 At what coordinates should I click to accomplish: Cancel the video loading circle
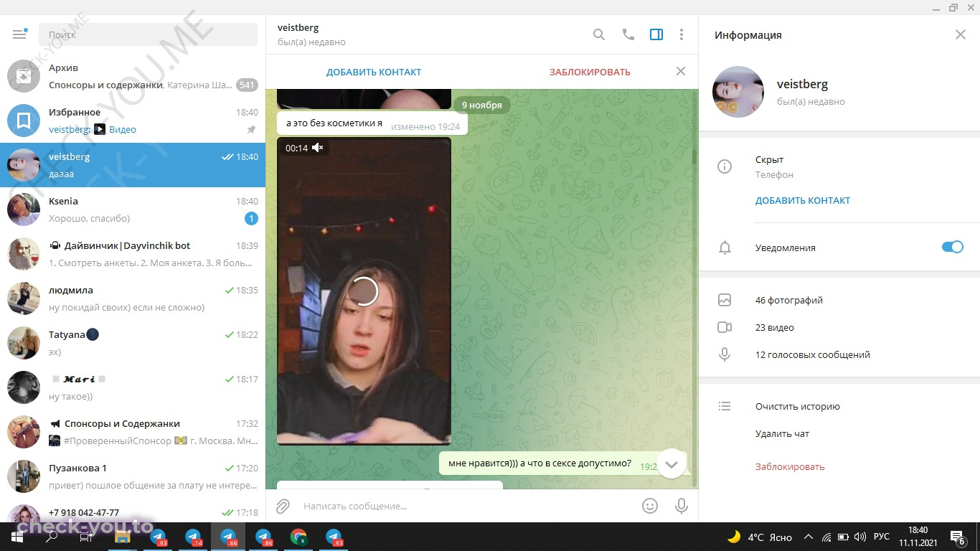(364, 291)
